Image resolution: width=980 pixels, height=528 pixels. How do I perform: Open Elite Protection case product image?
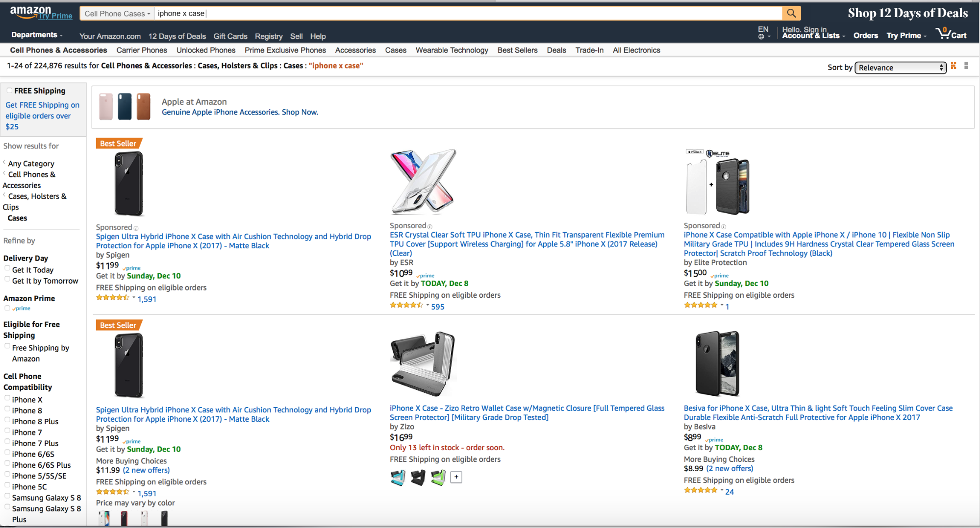pyautogui.click(x=718, y=182)
